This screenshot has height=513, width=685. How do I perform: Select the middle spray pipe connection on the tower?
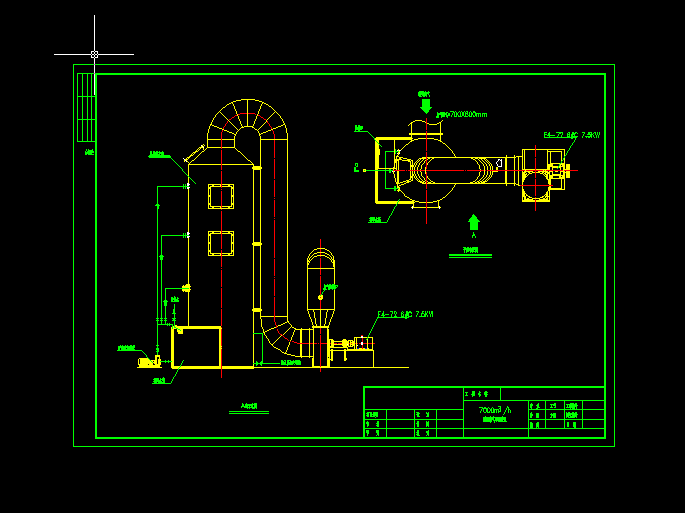point(187,236)
